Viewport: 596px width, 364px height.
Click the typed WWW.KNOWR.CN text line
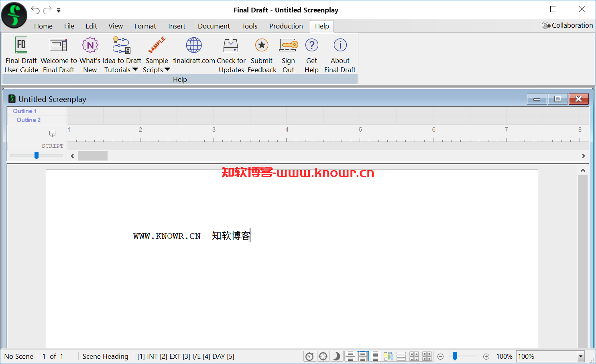pos(192,236)
